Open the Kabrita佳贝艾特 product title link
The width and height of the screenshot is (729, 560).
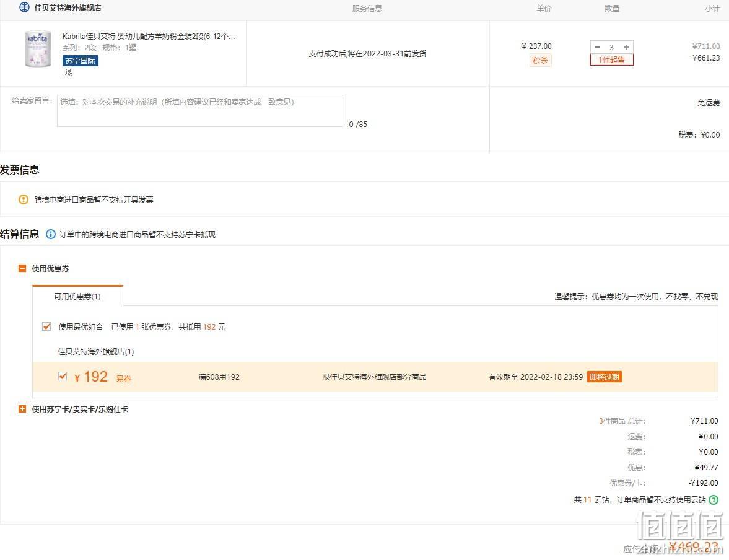(x=149, y=37)
